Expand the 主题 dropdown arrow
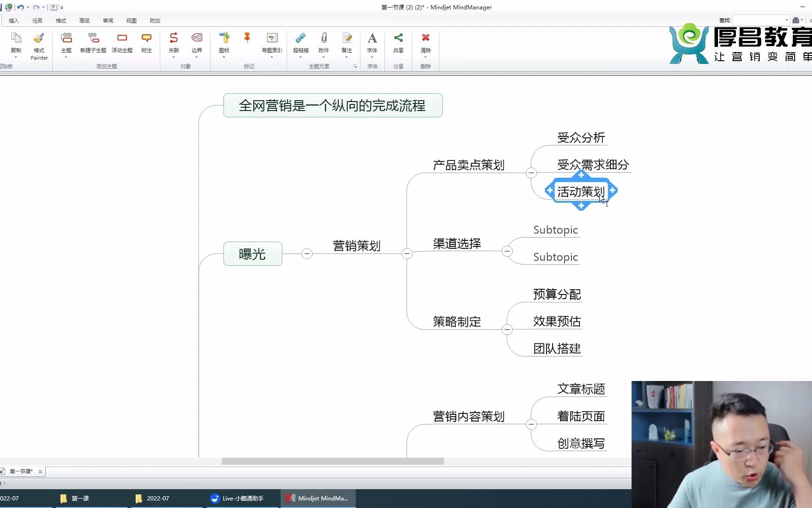Image resolution: width=812 pixels, height=508 pixels. [66, 57]
